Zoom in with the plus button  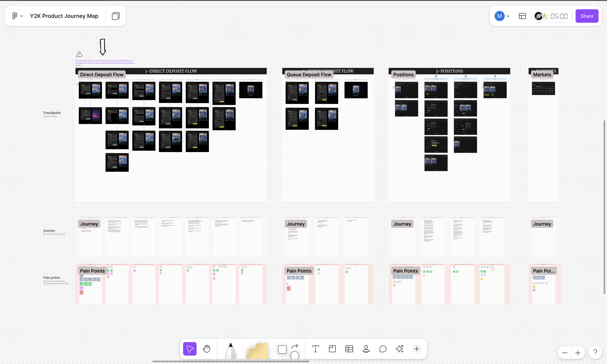[578, 353]
